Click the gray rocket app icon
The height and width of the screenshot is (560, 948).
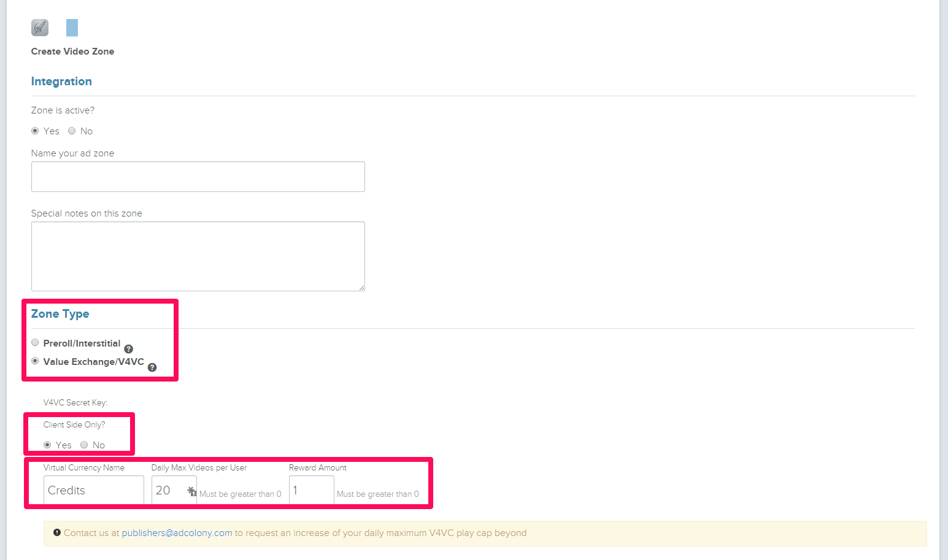pyautogui.click(x=40, y=28)
